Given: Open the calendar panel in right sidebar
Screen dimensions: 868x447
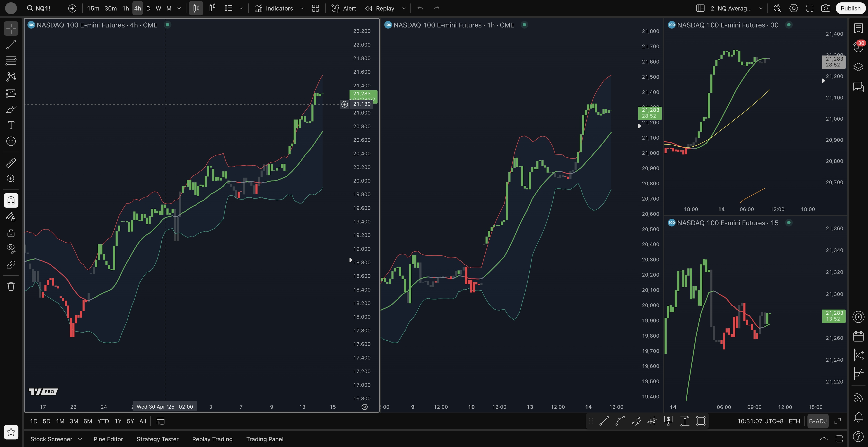Looking at the screenshot, I should pyautogui.click(x=858, y=336).
